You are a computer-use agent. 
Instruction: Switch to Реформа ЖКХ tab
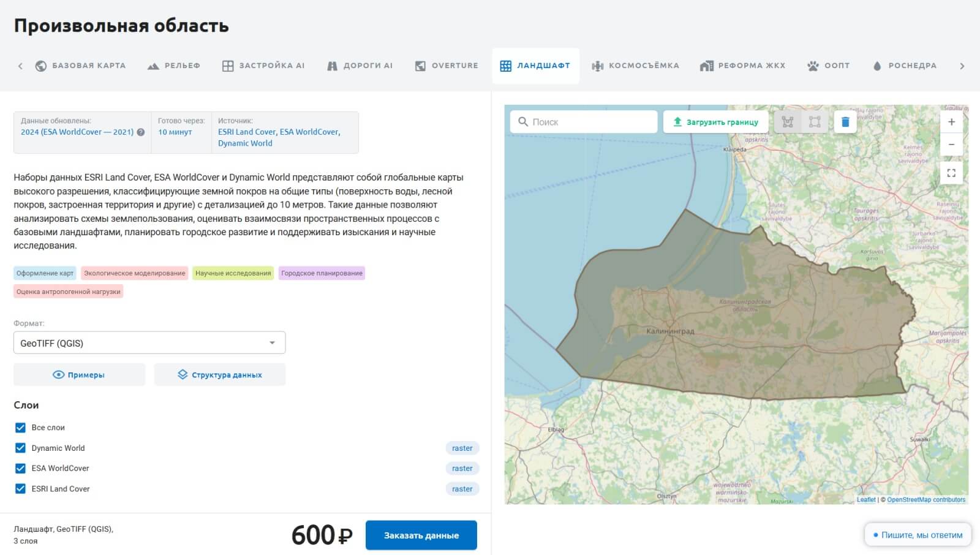pyautogui.click(x=742, y=66)
